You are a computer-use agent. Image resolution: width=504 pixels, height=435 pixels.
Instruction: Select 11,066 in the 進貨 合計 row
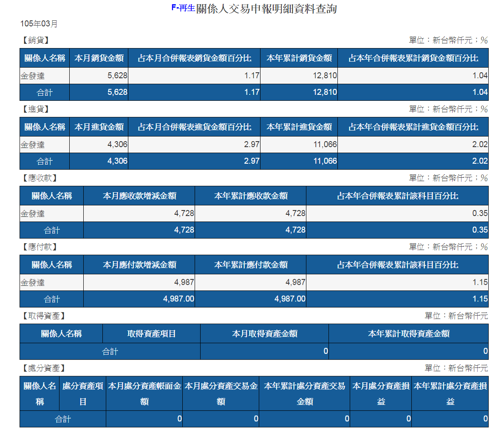pos(325,161)
